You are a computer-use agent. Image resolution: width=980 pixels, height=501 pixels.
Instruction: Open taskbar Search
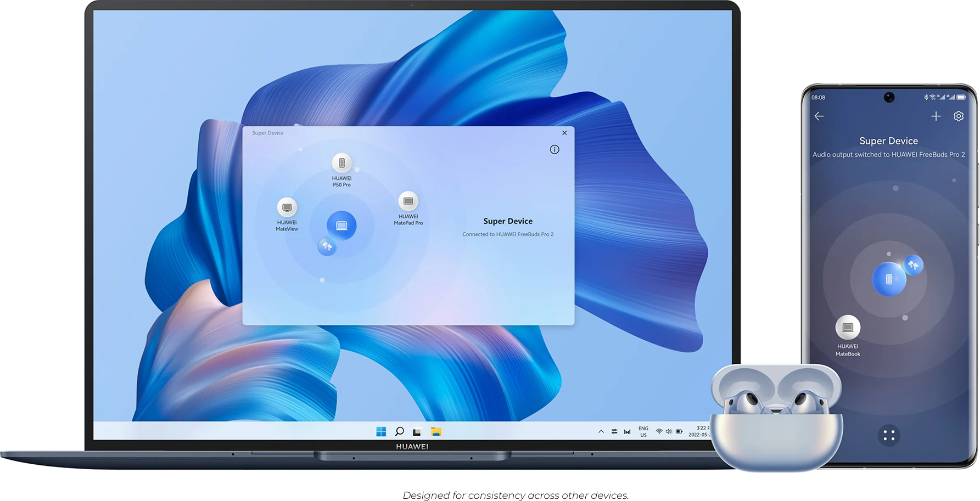pos(400,431)
